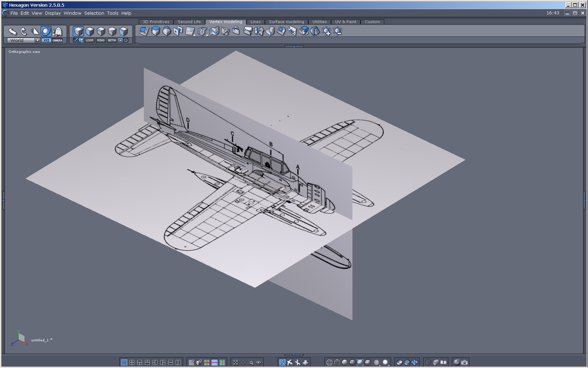Open the World coordinate system dropdown
This screenshot has width=588, height=368.
coord(37,40)
